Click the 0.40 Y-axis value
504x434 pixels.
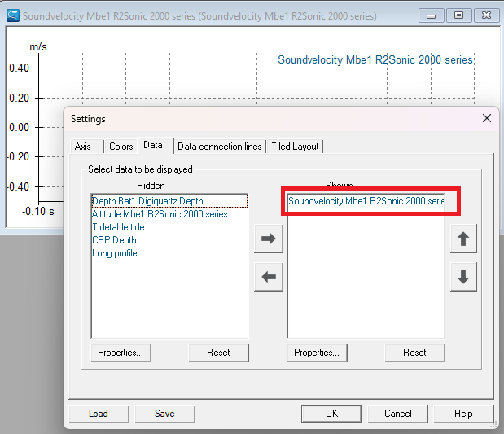point(19,68)
